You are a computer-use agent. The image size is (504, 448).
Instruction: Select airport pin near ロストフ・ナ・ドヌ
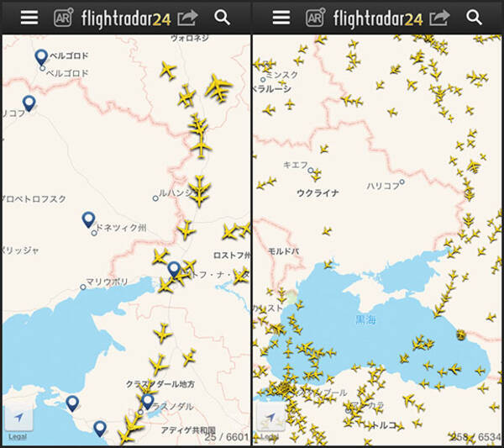click(174, 270)
